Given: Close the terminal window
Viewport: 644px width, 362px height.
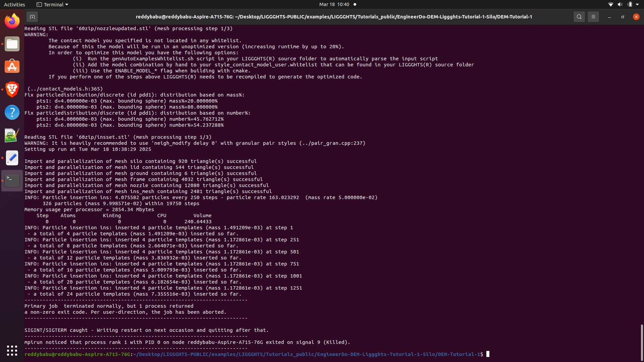Looking at the screenshot, I should tap(636, 17).
